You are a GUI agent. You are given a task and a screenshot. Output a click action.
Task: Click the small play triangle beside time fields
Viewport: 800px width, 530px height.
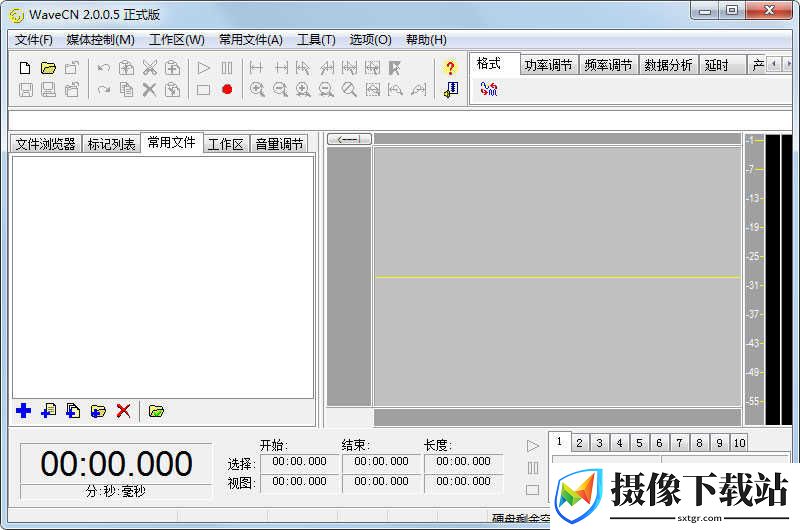(x=533, y=446)
